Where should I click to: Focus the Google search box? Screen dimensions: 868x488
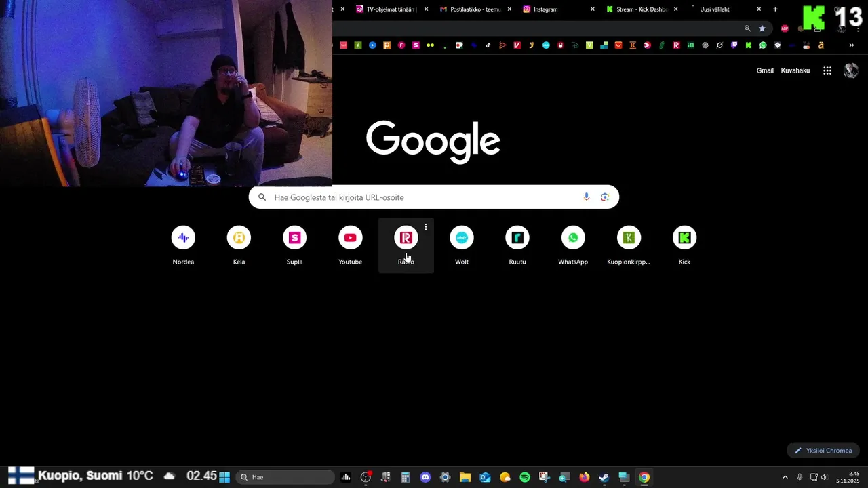434,197
